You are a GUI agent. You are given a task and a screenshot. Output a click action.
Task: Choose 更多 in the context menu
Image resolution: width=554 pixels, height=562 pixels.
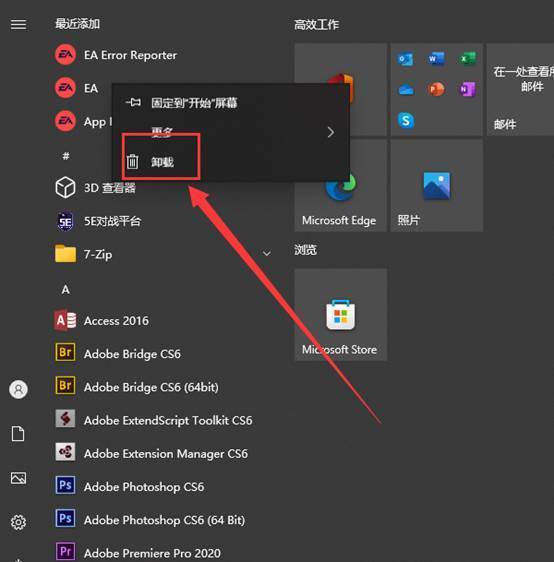tap(231, 133)
